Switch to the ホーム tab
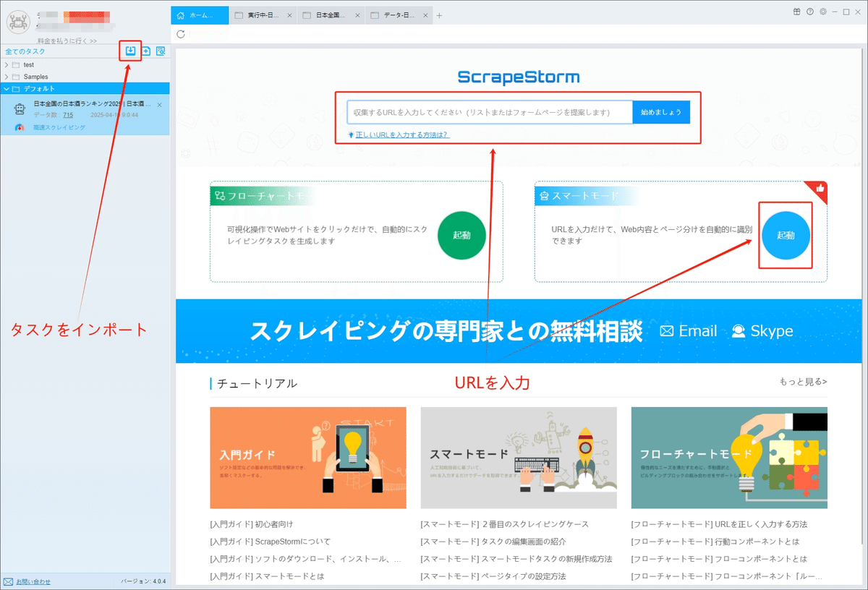This screenshot has width=868, height=590. point(200,15)
